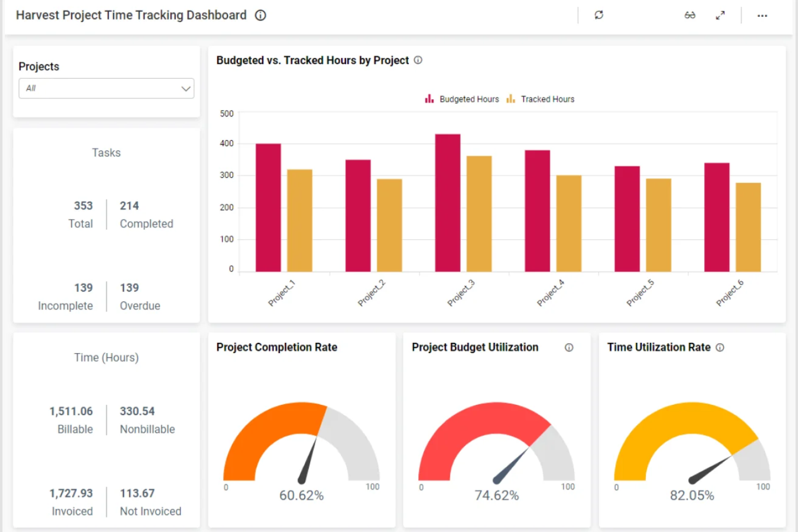The width and height of the screenshot is (798, 532).
Task: Expand the dashboard to fullscreen
Action: tap(721, 15)
